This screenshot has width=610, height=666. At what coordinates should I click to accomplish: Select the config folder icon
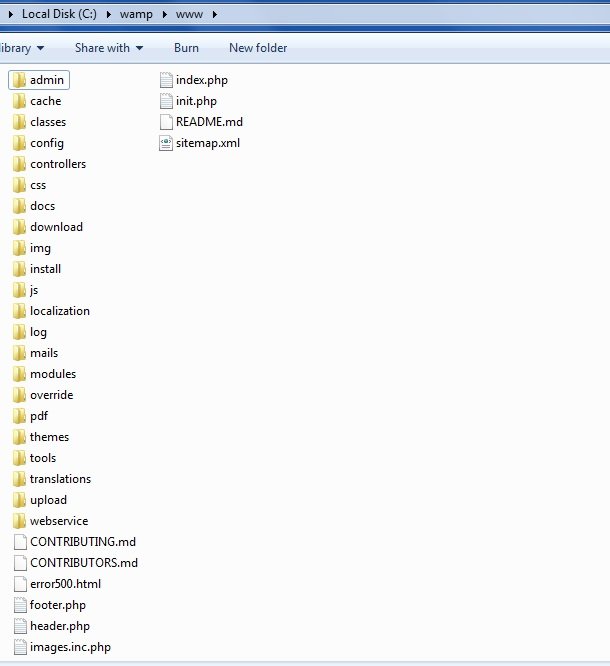tap(19, 143)
